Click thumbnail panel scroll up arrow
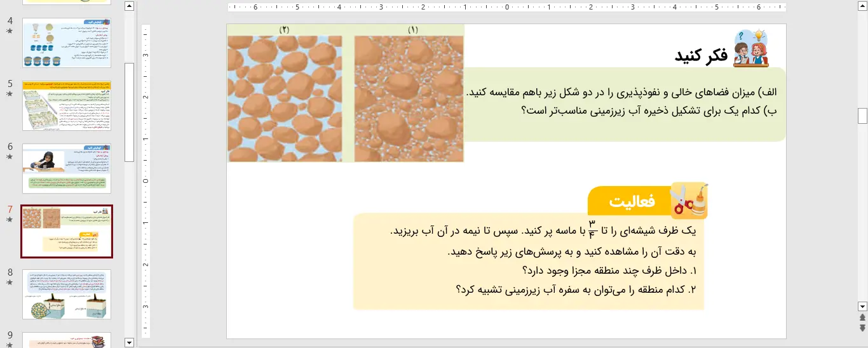This screenshot has height=348, width=868. pyautogui.click(x=130, y=6)
